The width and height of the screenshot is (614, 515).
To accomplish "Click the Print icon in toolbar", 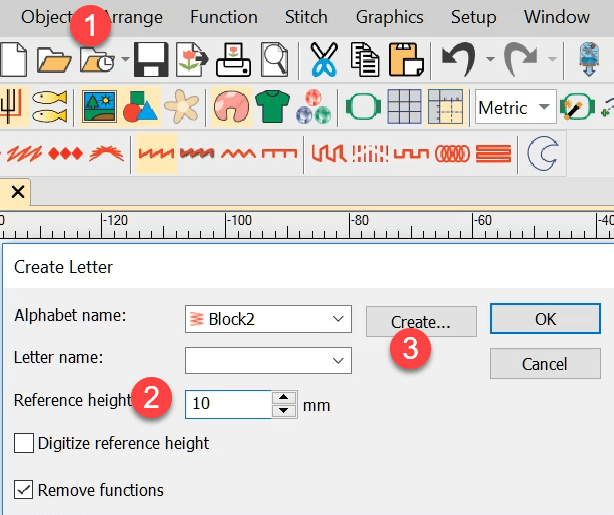I will tap(234, 60).
